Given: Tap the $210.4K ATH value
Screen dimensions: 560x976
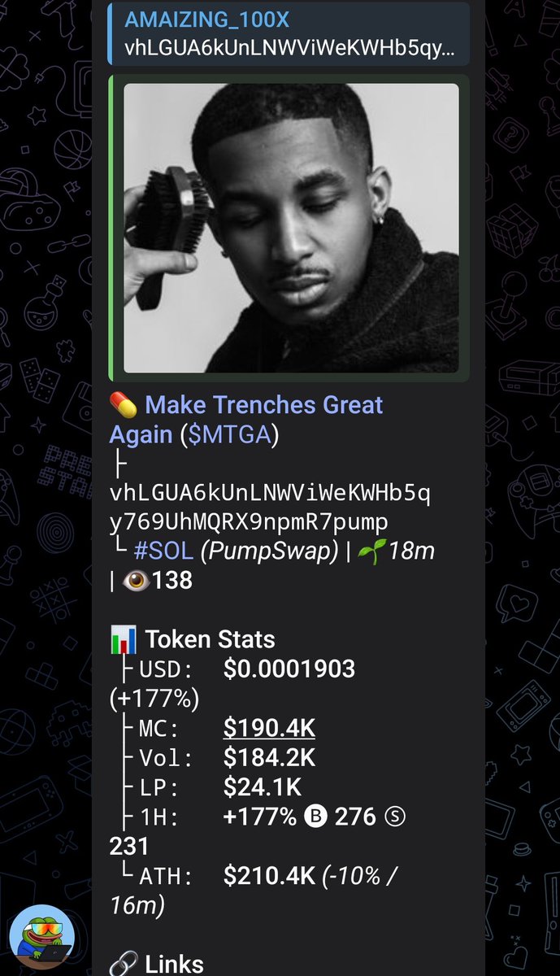Looking at the screenshot, I should (271, 876).
